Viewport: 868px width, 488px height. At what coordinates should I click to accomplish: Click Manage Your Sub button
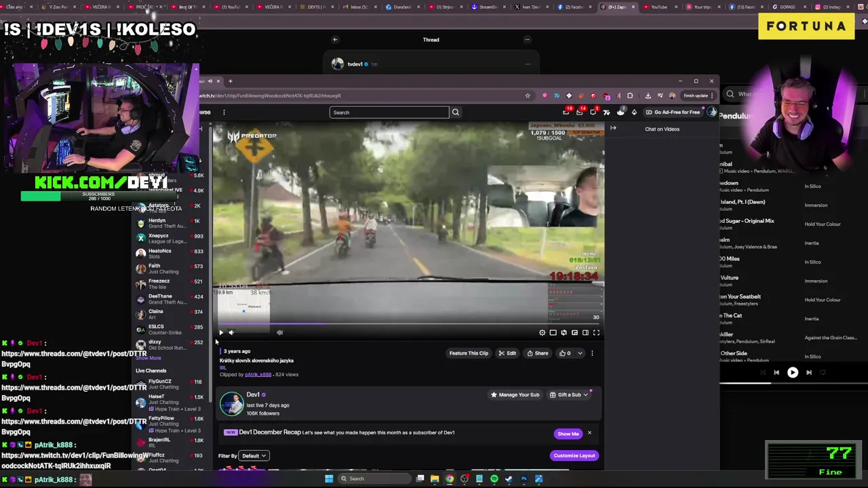(x=515, y=394)
